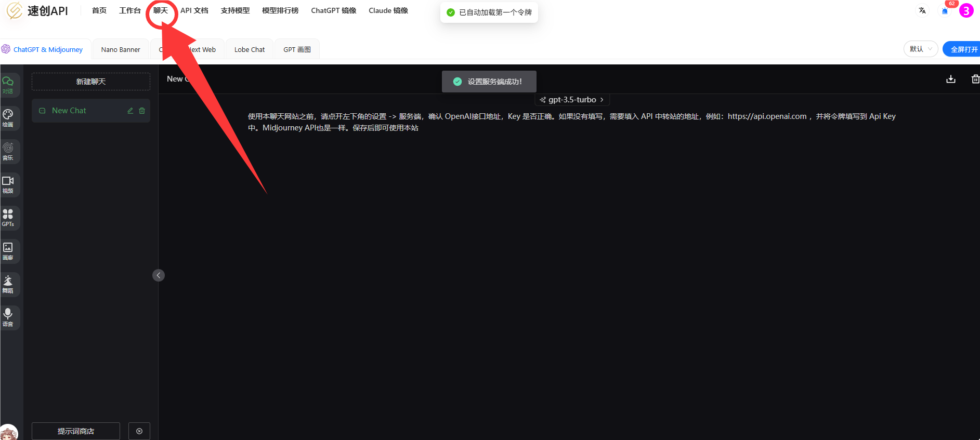Select the New Chat conversation

[91, 111]
